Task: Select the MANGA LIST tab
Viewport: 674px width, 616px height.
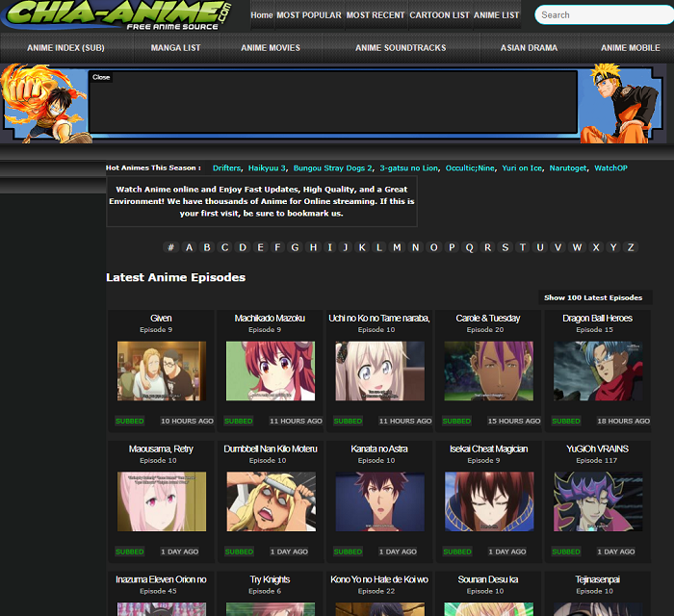Action: tap(176, 48)
